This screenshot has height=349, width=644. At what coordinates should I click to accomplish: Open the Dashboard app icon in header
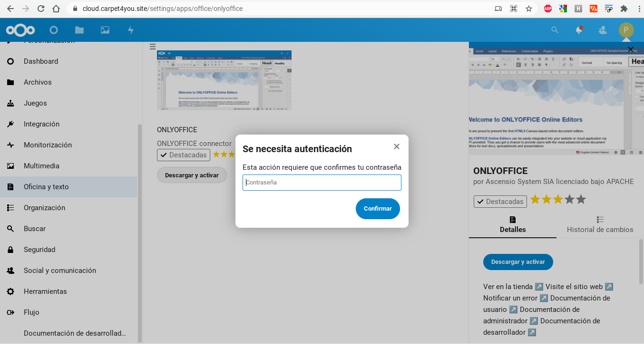(54, 30)
